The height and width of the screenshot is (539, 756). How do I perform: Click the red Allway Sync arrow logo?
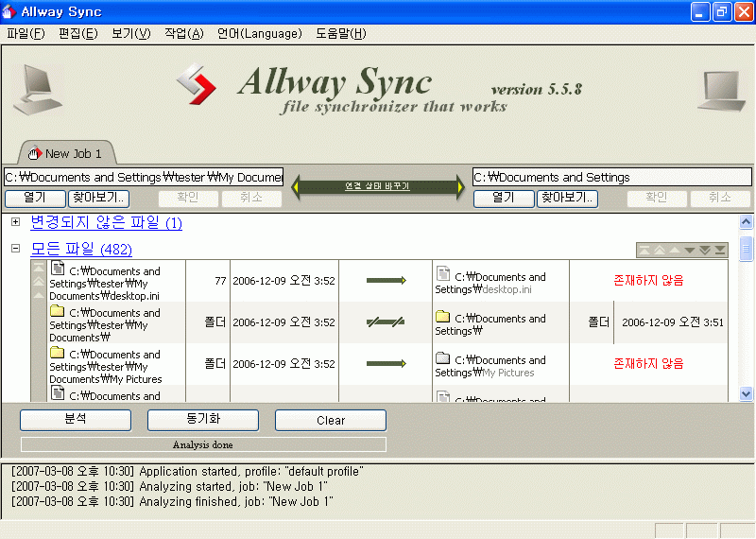(197, 84)
